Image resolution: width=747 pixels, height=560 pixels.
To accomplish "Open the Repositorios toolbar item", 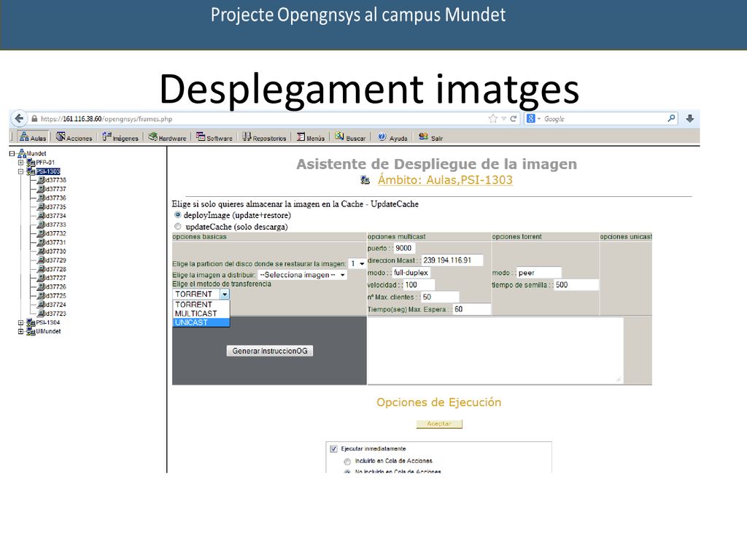I will [x=264, y=137].
